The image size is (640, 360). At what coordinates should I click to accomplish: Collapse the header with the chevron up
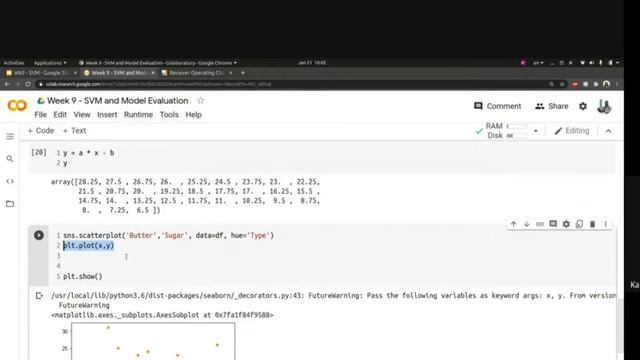609,131
